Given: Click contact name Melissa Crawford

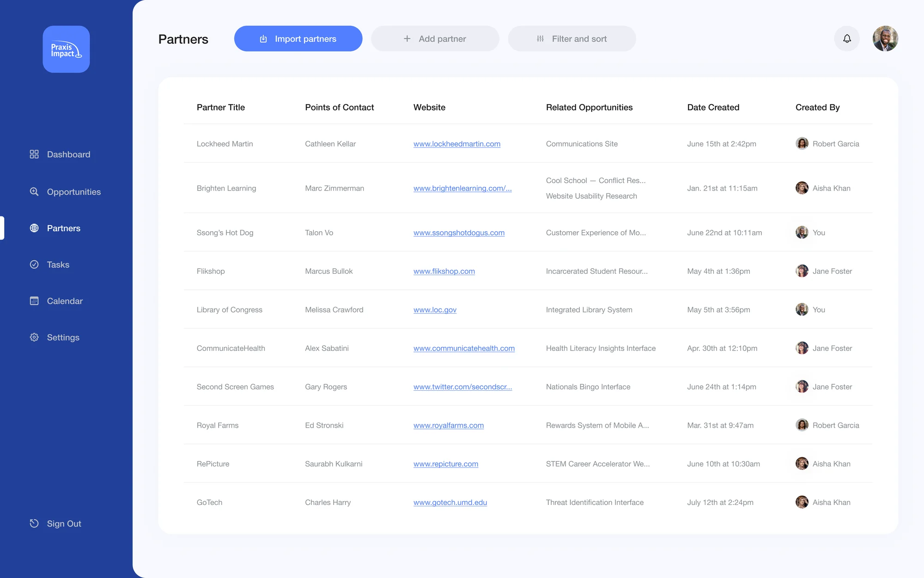Looking at the screenshot, I should pyautogui.click(x=334, y=310).
